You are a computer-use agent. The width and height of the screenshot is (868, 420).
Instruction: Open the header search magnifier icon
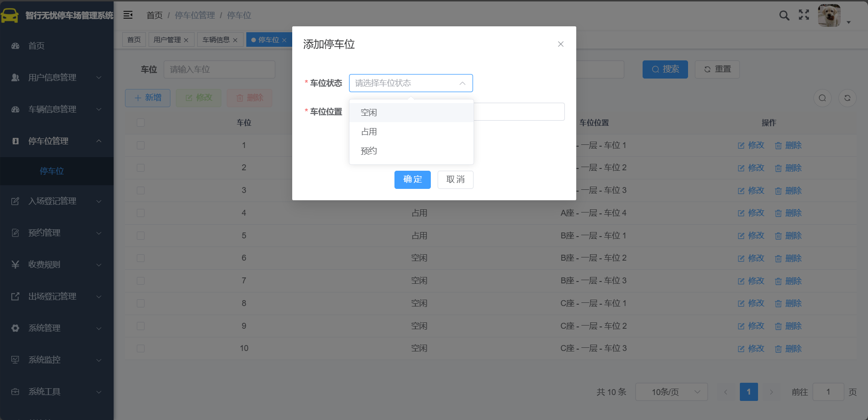click(x=784, y=15)
